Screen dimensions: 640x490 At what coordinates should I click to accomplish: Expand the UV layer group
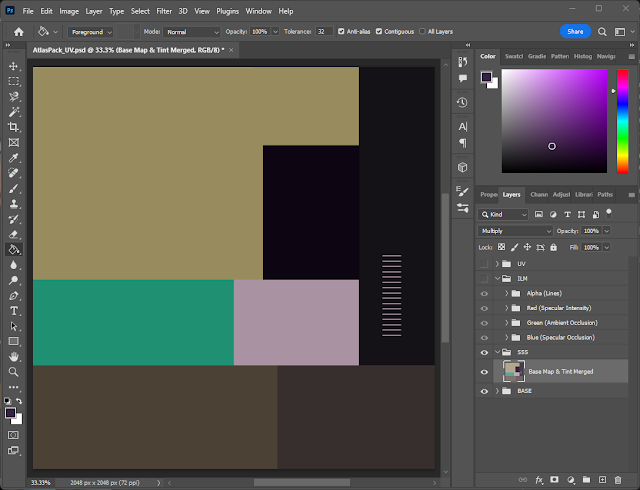point(497,263)
